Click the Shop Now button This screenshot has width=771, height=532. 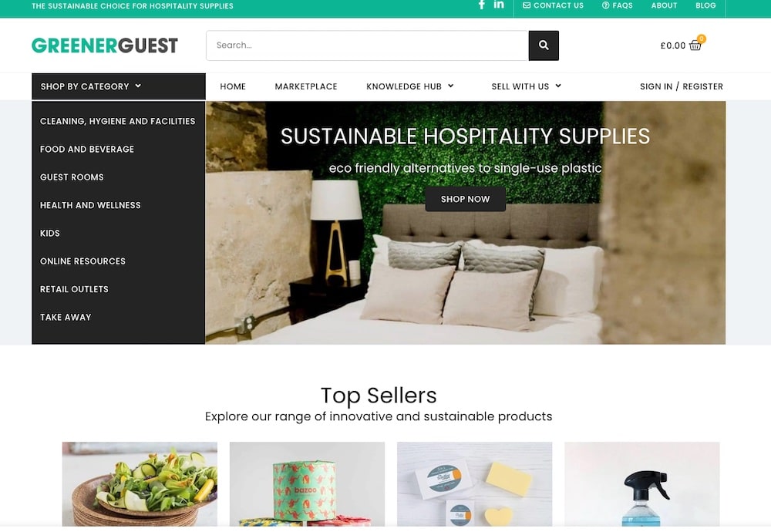click(x=465, y=199)
